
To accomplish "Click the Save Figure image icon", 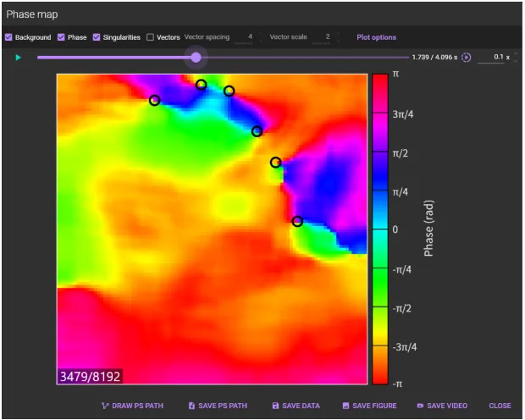I will point(346,406).
